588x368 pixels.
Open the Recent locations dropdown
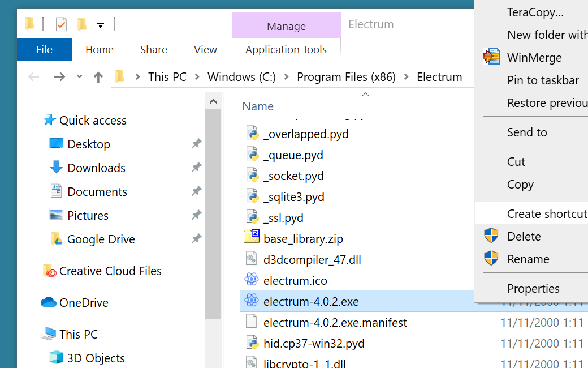(79, 76)
